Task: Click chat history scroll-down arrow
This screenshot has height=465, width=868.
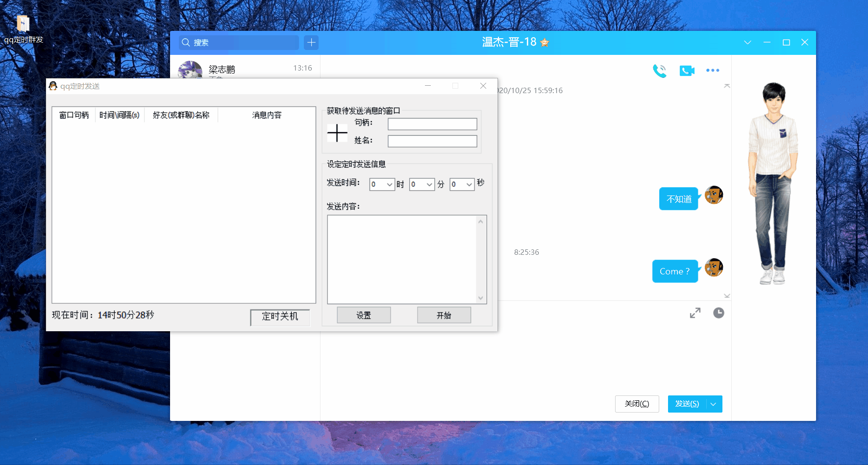Action: (x=727, y=295)
